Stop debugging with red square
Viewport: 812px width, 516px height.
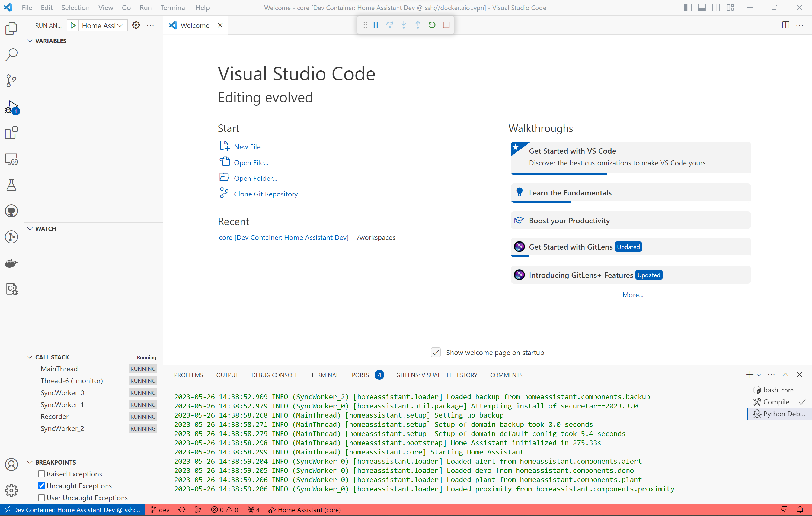coord(446,25)
